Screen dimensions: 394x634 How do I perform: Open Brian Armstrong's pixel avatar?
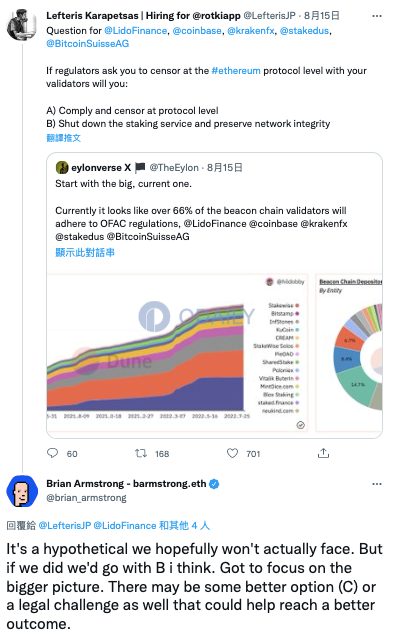point(22,491)
